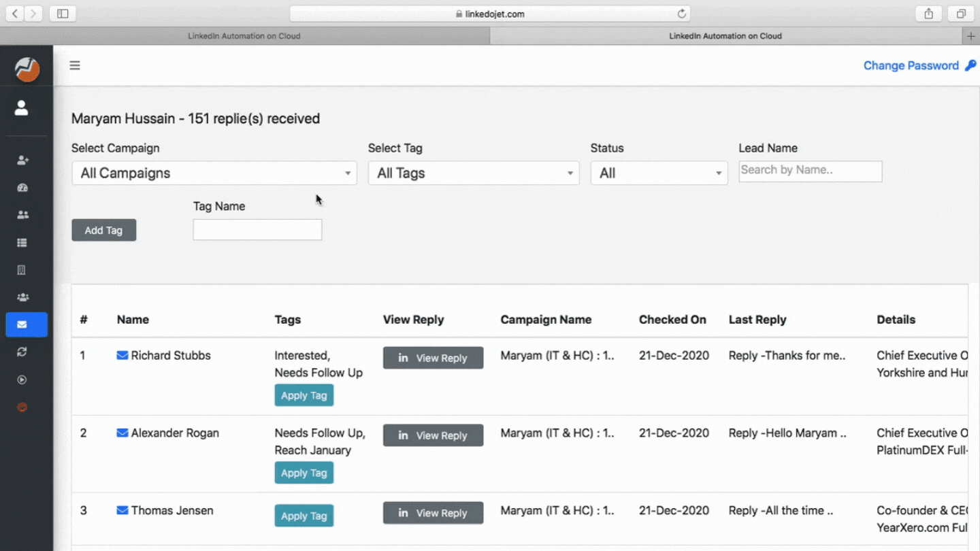Click the Add Tag button
Image resolution: width=980 pixels, height=551 pixels.
(x=104, y=230)
